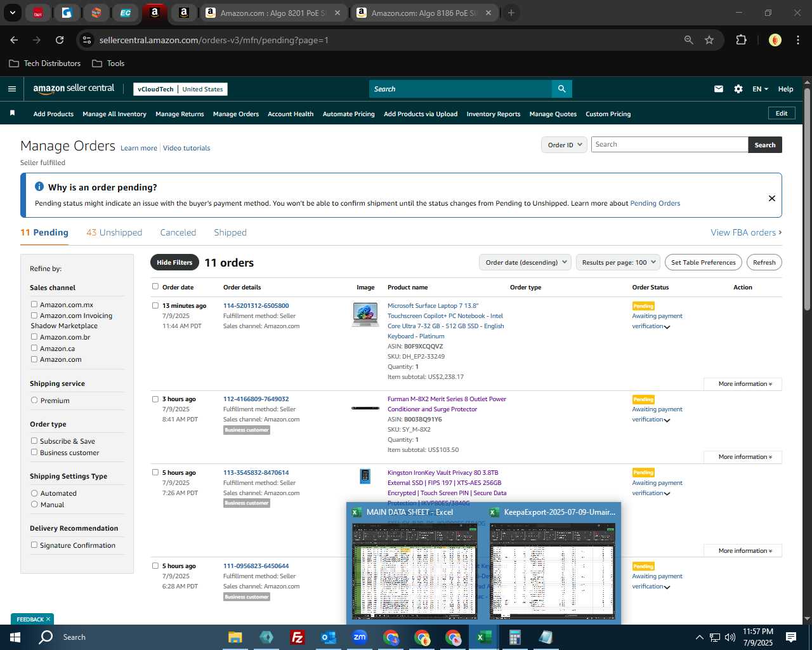Viewport: 812px width, 650px height.
Task: Click the Set Table Preferences button
Action: (x=704, y=262)
